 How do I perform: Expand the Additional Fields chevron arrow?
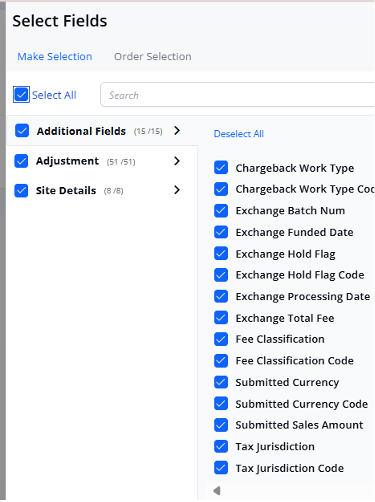177,131
